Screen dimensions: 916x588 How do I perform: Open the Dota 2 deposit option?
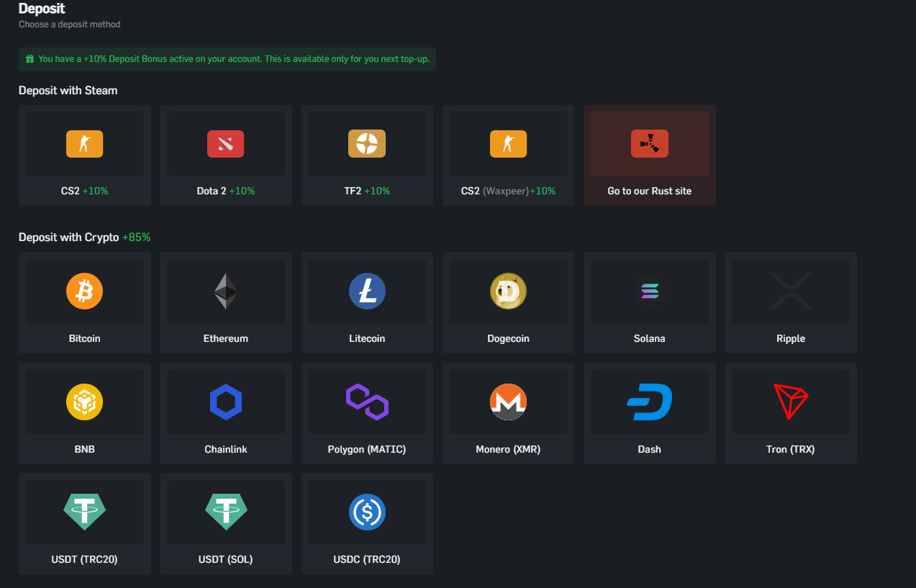[225, 155]
